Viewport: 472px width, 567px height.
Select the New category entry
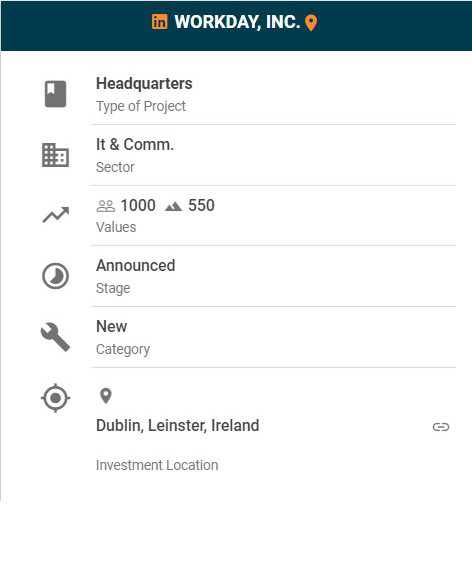111,327
